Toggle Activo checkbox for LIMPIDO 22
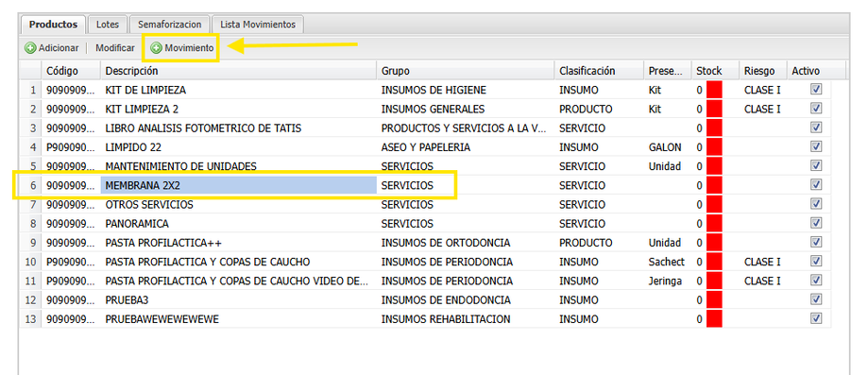The height and width of the screenshot is (375, 868). 816,146
